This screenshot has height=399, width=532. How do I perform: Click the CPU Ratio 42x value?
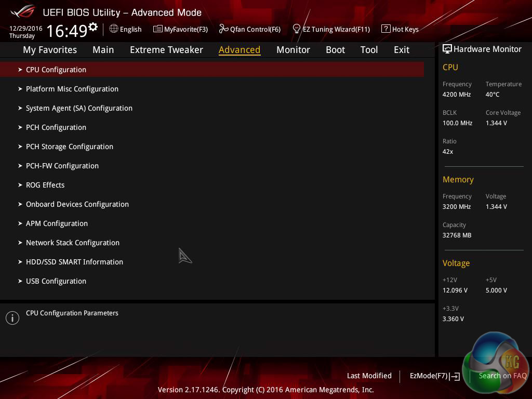(448, 152)
